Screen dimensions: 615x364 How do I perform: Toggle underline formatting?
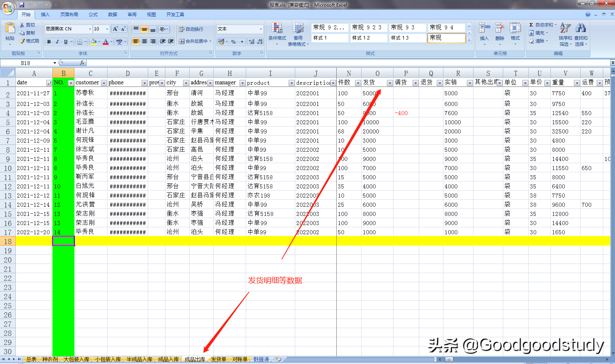66,42
